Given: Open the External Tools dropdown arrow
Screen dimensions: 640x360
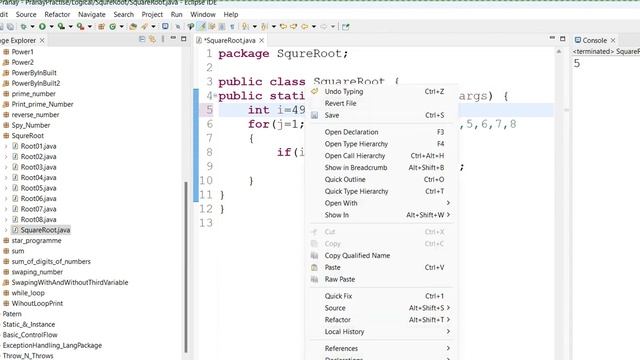Looking at the screenshot, I should (90, 27).
